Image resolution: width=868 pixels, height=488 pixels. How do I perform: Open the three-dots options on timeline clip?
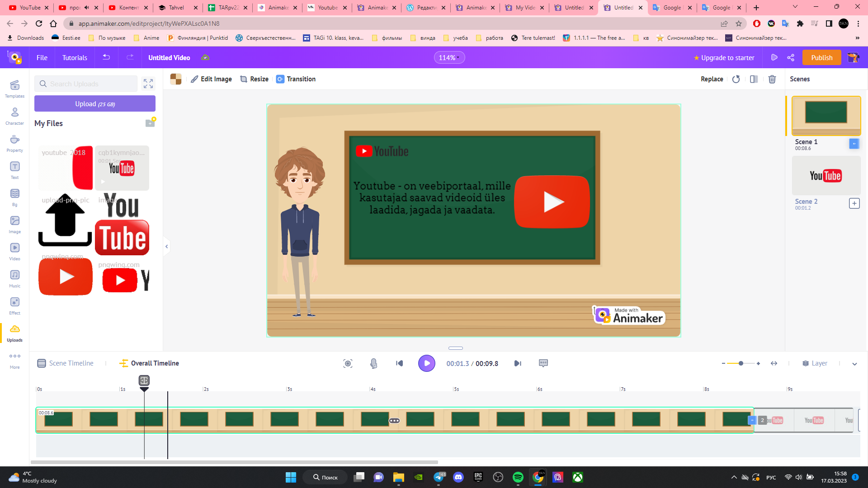pyautogui.click(x=394, y=421)
